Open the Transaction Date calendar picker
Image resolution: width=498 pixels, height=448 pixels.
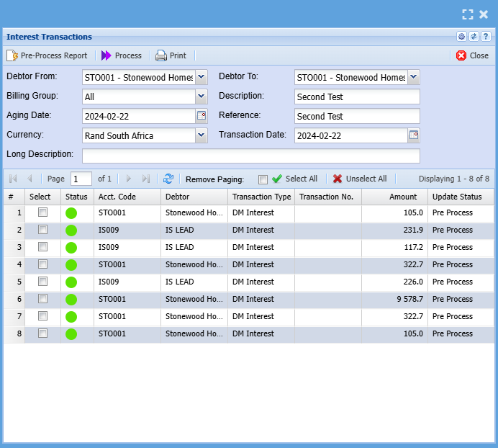[414, 135]
